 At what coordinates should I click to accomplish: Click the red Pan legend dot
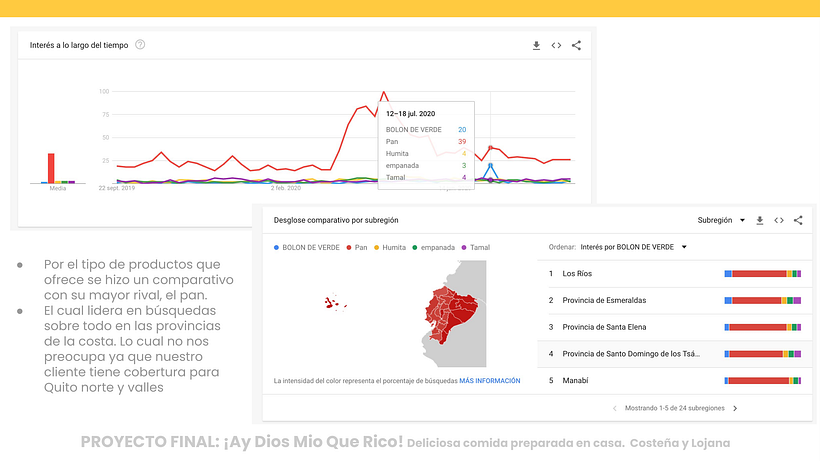[x=349, y=247]
